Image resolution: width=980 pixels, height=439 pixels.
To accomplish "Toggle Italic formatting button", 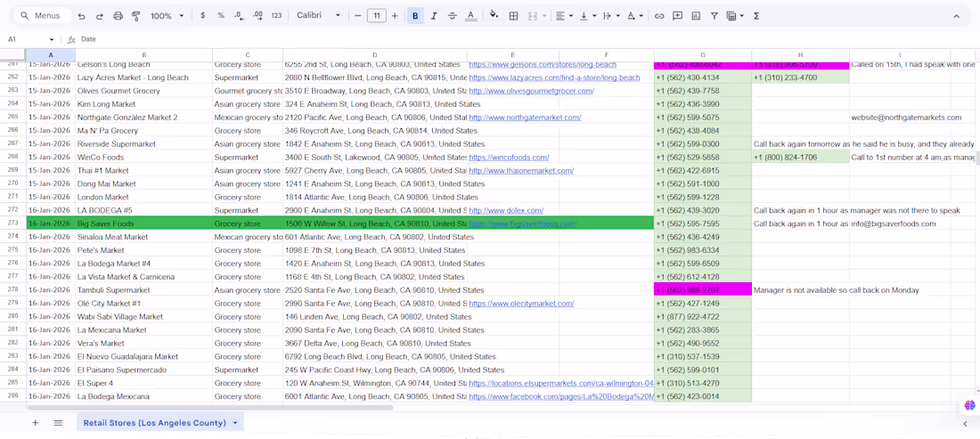I will pos(434,16).
